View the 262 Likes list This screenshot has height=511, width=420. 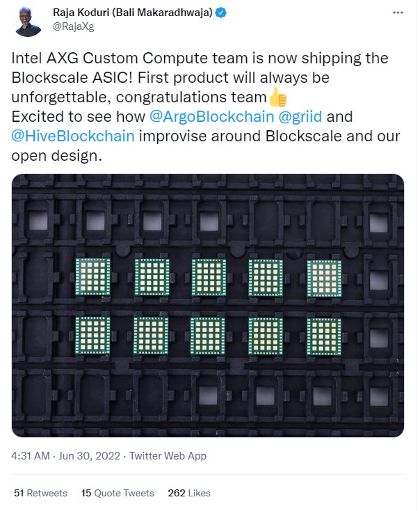point(189,493)
